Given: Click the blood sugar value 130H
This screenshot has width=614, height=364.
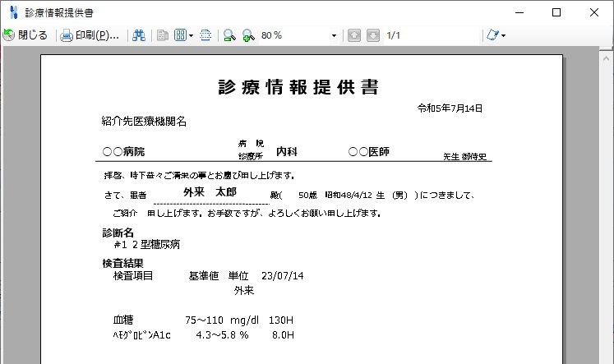Looking at the screenshot, I should 281,320.
